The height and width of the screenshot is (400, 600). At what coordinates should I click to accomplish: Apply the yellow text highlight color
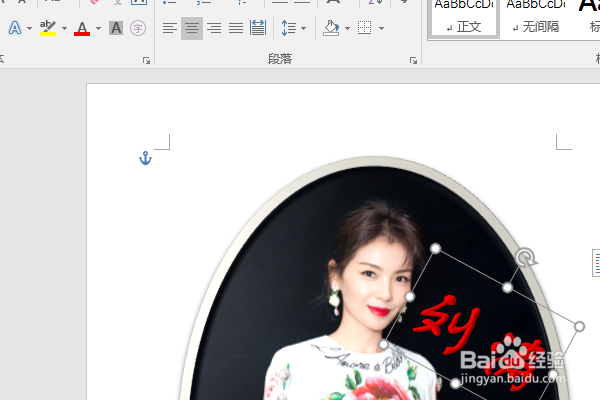[x=48, y=28]
